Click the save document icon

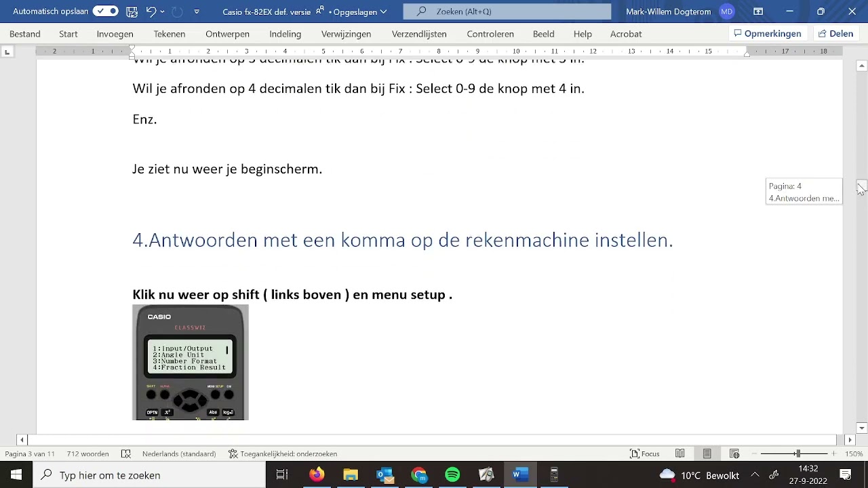pos(132,12)
